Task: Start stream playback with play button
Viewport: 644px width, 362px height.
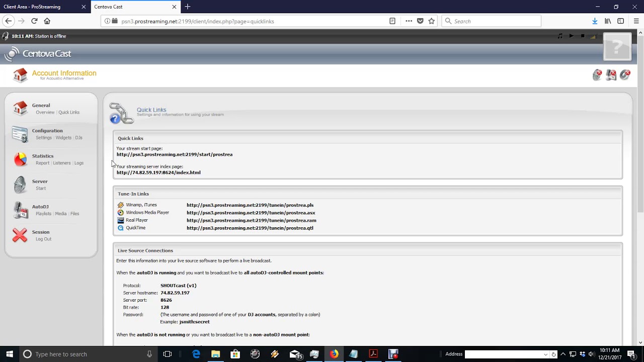Action: [571, 36]
